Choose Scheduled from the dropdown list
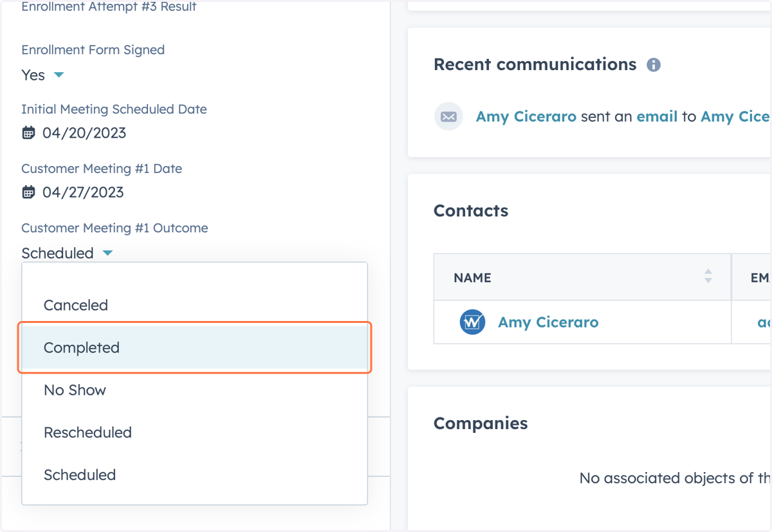772x532 pixels. click(194, 475)
